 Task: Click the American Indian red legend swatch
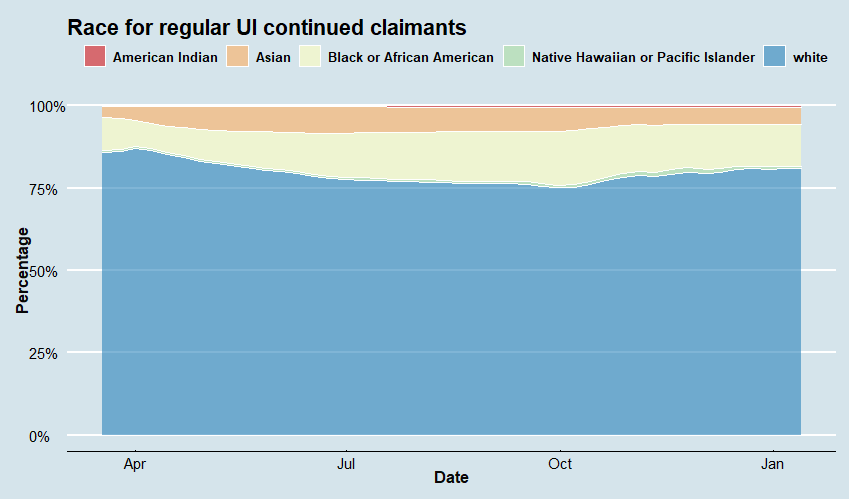click(95, 57)
